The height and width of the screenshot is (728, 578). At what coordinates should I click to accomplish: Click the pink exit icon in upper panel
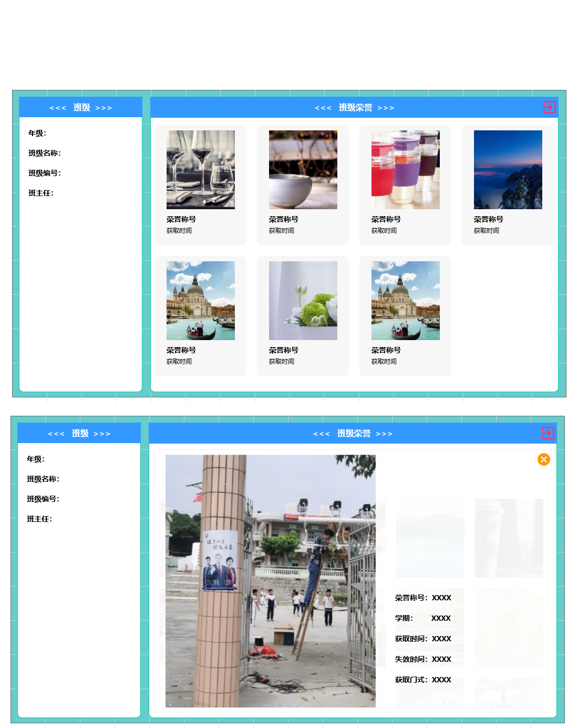(x=549, y=107)
